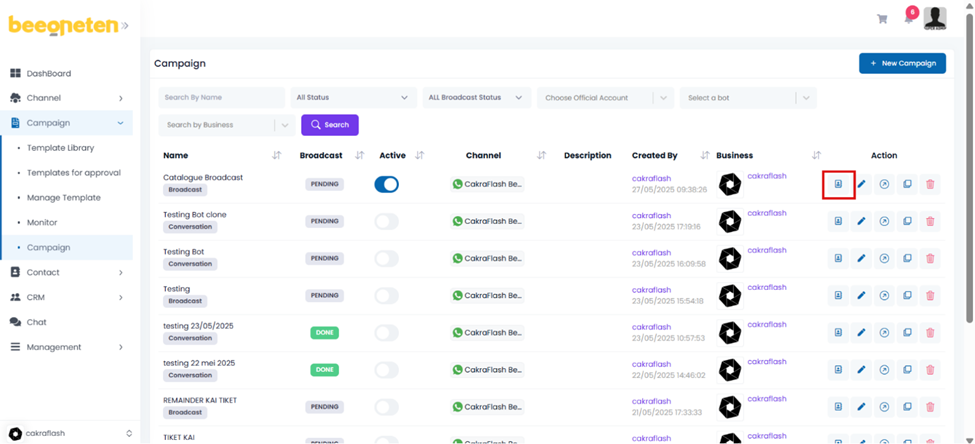Enable the Testing Bot clone active toggle
Image resolution: width=975 pixels, height=444 pixels.
pos(386,221)
